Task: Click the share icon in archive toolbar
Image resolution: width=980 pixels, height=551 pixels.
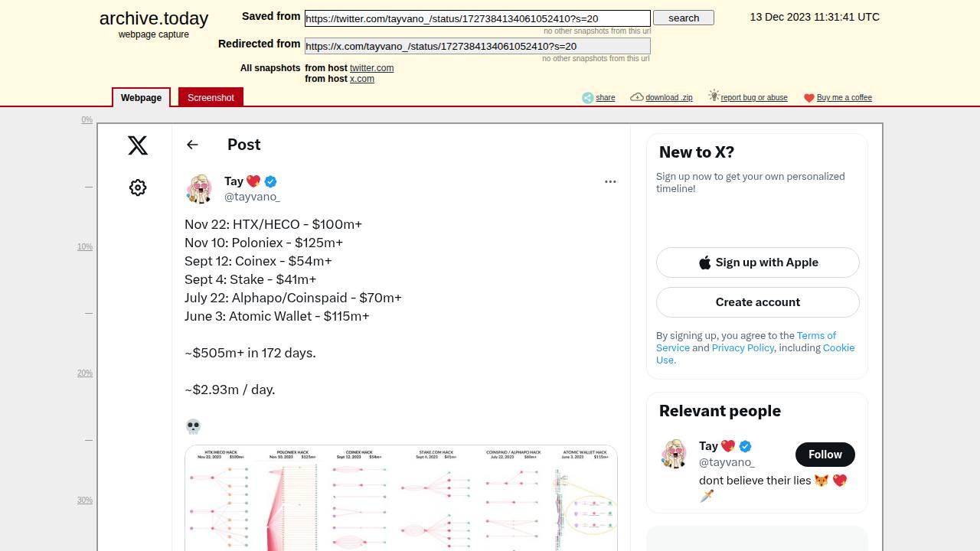Action: point(587,97)
